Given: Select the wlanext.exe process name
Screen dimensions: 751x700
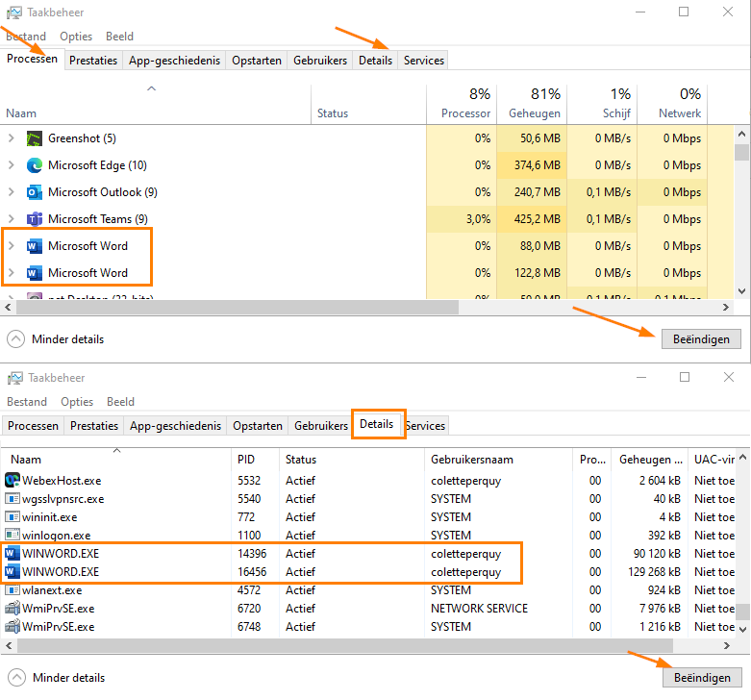Looking at the screenshot, I should coord(52,590).
